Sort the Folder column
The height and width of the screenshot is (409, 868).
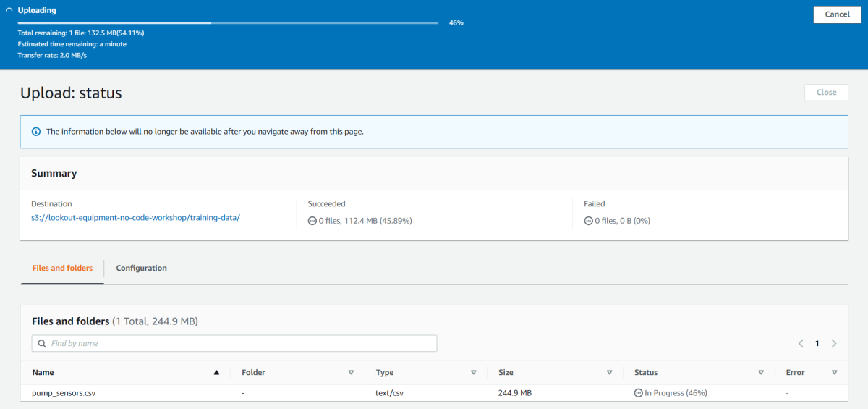[351, 373]
